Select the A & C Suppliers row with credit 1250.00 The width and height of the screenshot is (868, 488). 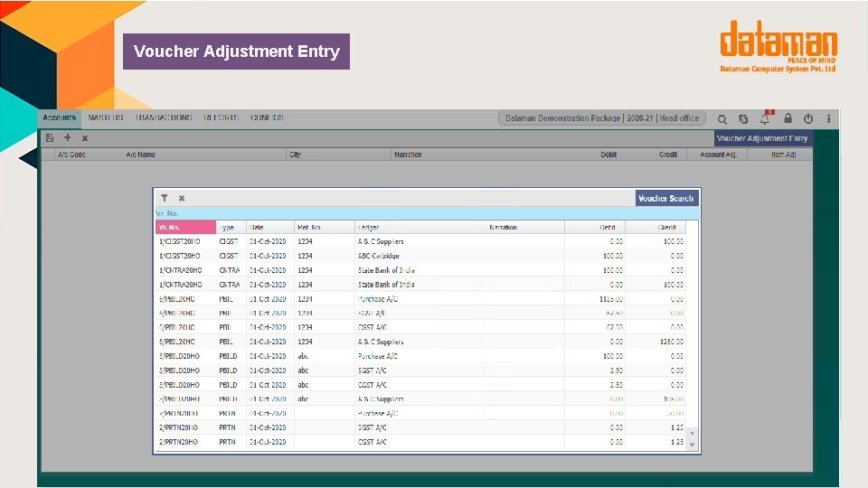coord(420,342)
